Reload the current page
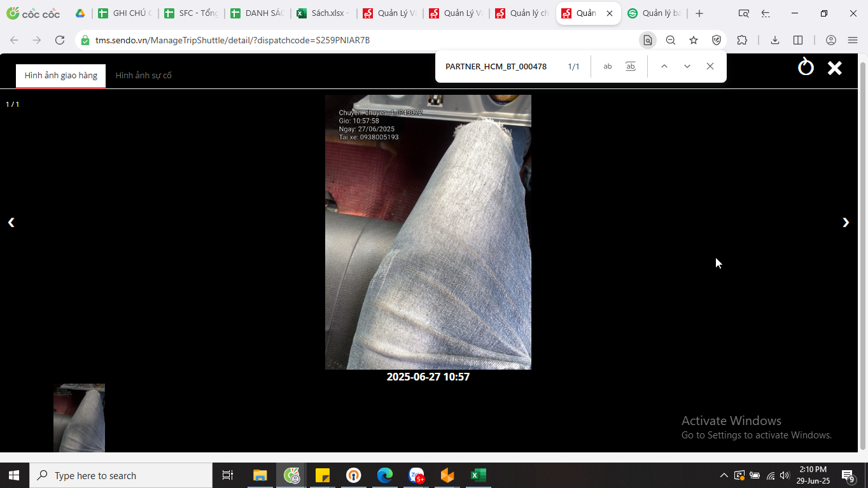 coord(60,40)
